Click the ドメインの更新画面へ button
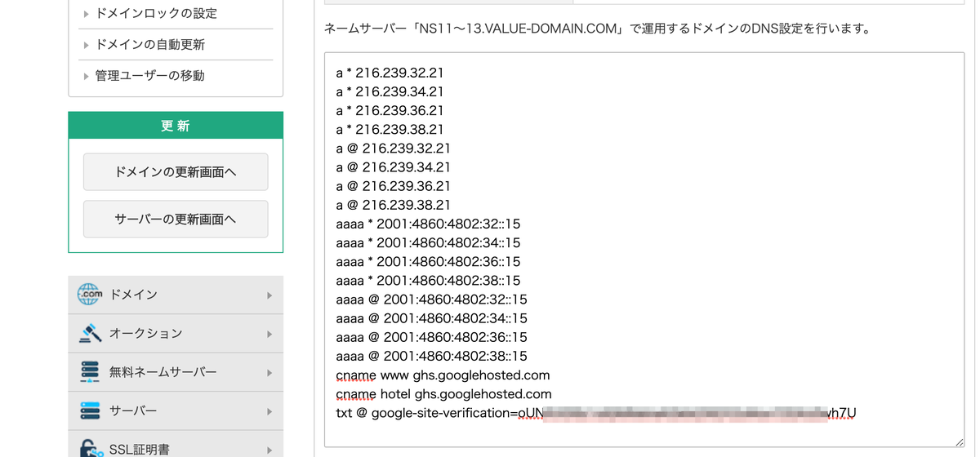Screen dimensions: 980x457 [x=176, y=172]
